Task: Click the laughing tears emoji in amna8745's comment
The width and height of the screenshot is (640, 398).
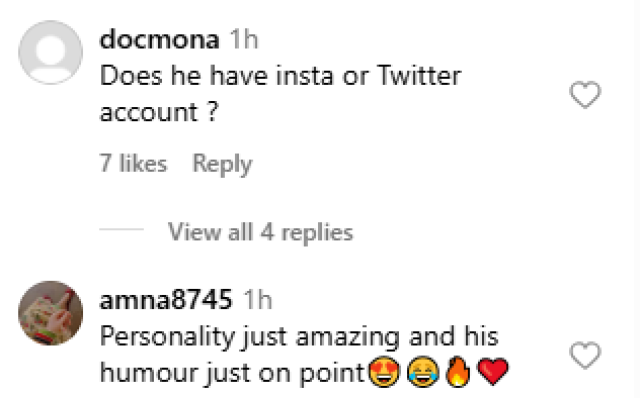Action: (422, 372)
